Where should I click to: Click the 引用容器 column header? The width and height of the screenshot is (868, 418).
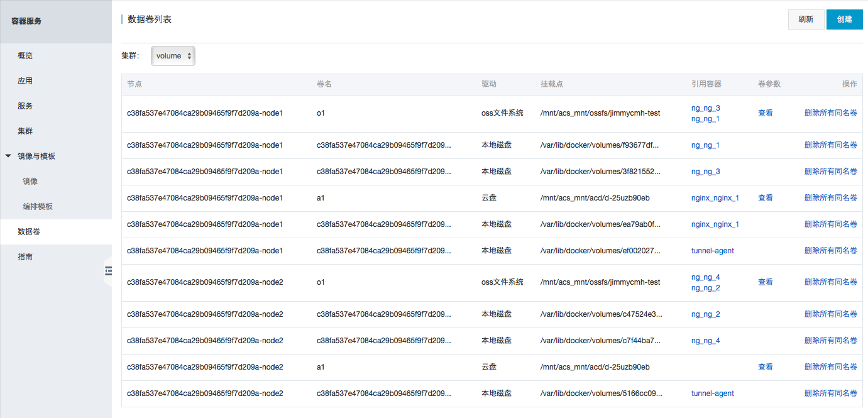tap(706, 84)
